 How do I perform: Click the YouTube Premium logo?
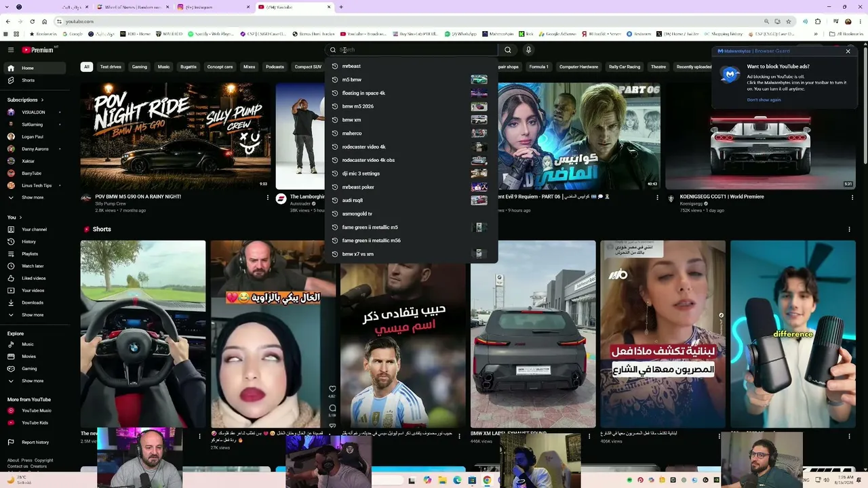38,49
